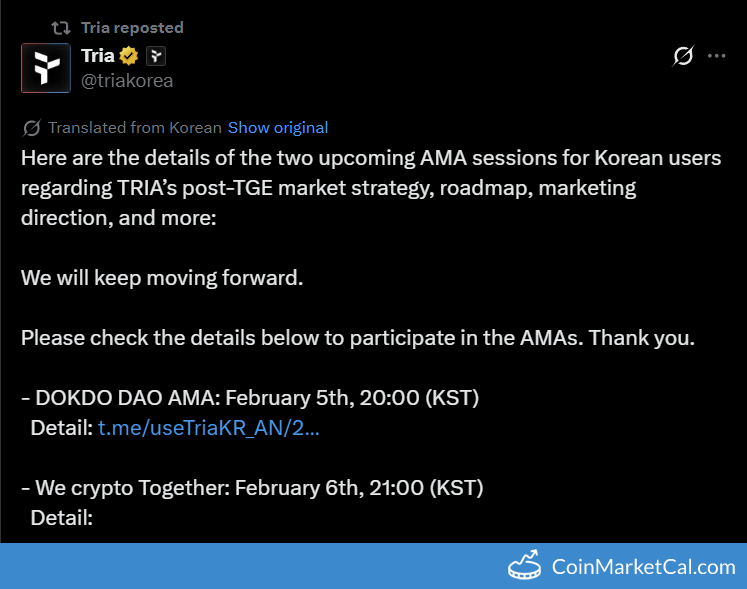Click the small affiliate logo badge after Tria
The image size is (747, 589).
pyautogui.click(x=156, y=56)
